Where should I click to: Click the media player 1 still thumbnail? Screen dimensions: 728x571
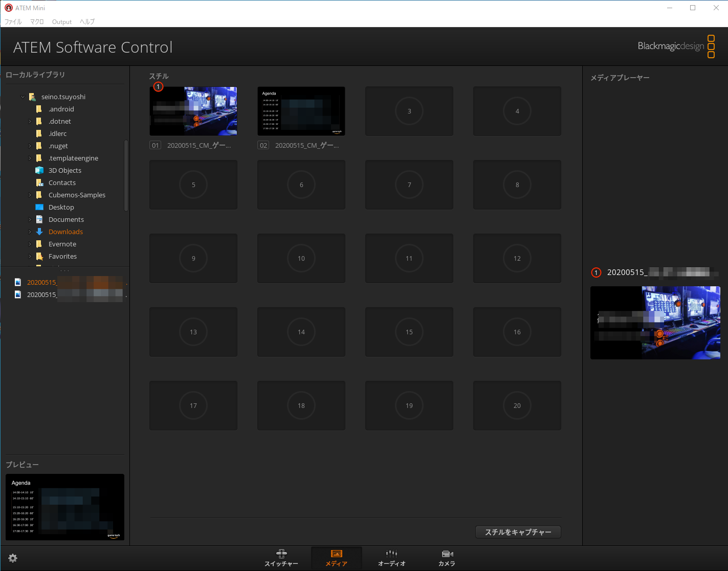pos(655,323)
